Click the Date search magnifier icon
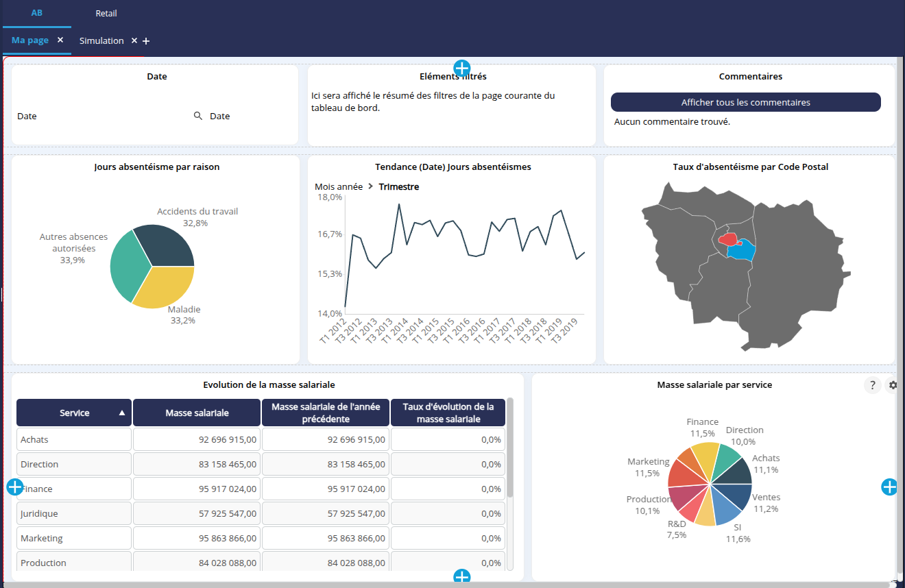Screen dimensions: 905x588 tap(198, 116)
